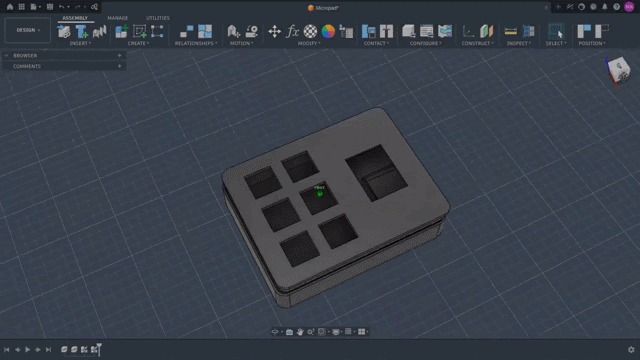Open the Physical Material sphere icon
640x360 pixels.
pos(310,31)
